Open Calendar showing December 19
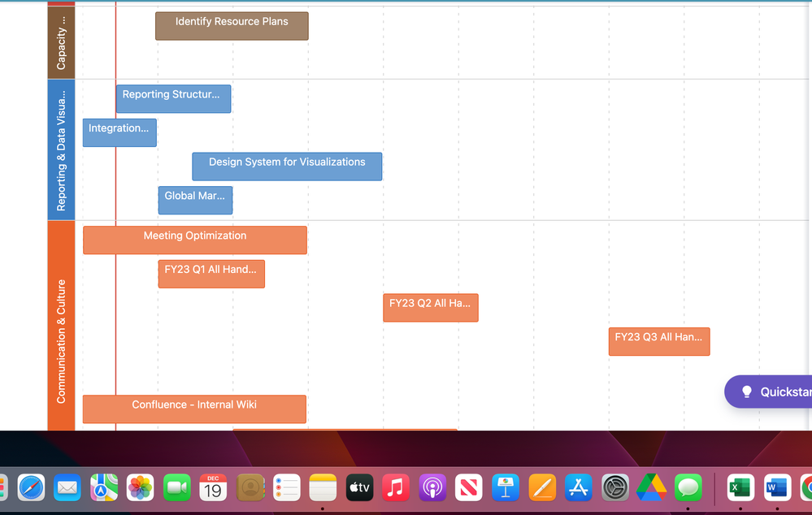 pos(213,487)
